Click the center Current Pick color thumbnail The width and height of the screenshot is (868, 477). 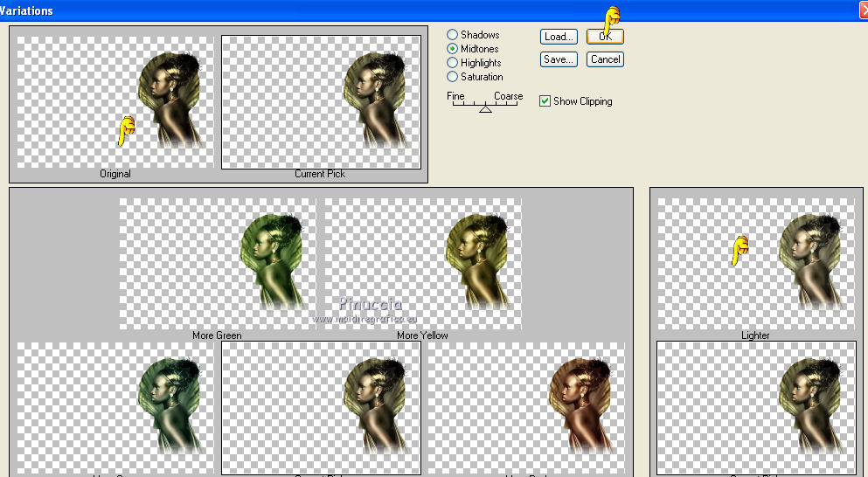tap(321, 408)
